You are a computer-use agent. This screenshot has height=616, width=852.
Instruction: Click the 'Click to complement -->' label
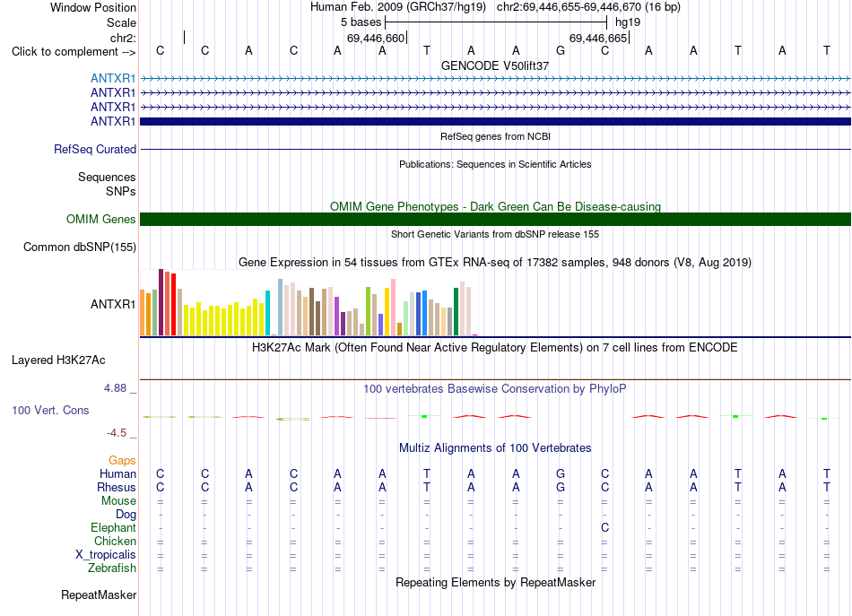pyautogui.click(x=74, y=52)
